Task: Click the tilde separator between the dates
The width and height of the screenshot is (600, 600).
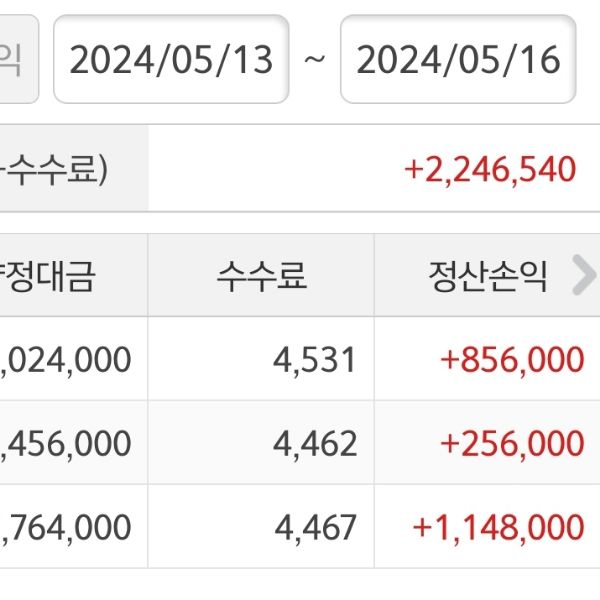Action: point(315,60)
